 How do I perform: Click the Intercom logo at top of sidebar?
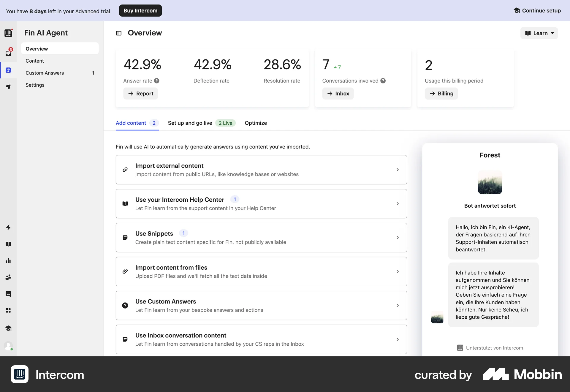[8, 33]
